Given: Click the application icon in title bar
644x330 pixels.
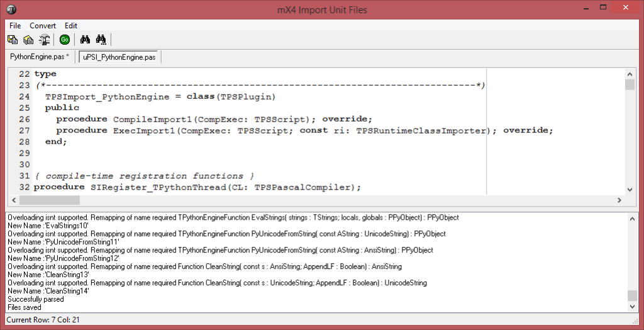Looking at the screenshot, I should point(11,9).
